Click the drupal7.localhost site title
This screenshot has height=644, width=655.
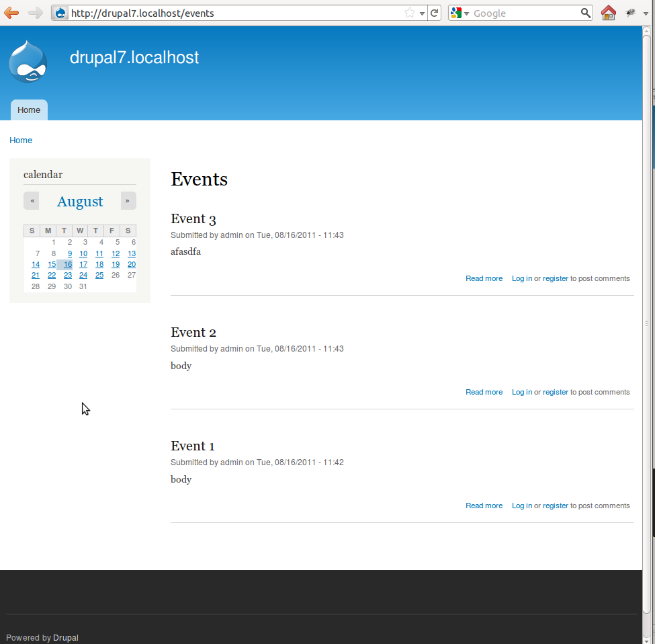(134, 58)
